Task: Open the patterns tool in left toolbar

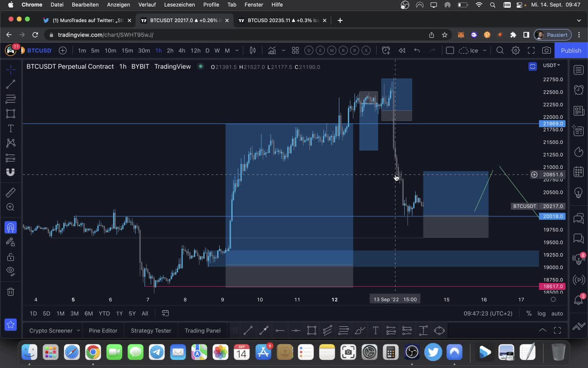Action: [x=11, y=143]
